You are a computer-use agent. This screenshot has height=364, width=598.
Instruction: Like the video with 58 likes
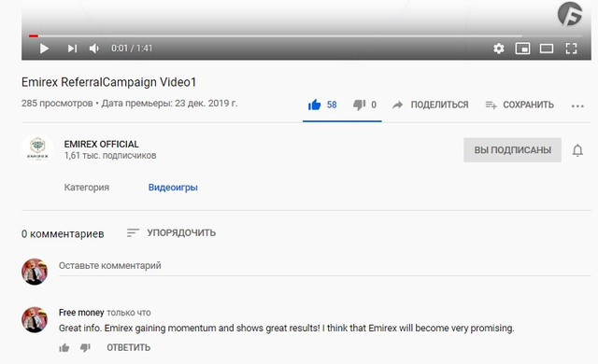pos(322,105)
